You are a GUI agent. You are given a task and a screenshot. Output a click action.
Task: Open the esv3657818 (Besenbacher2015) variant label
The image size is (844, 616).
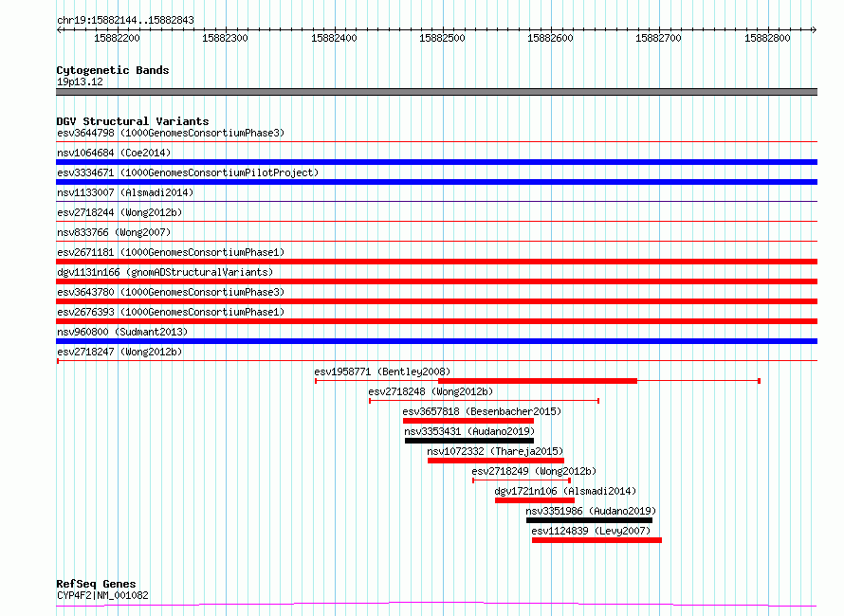(x=482, y=411)
